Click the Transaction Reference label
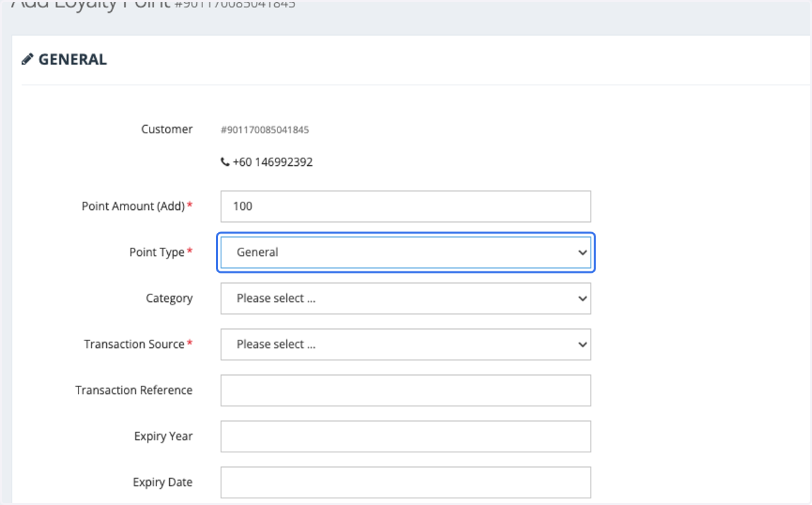The width and height of the screenshot is (812, 505). [x=134, y=391]
